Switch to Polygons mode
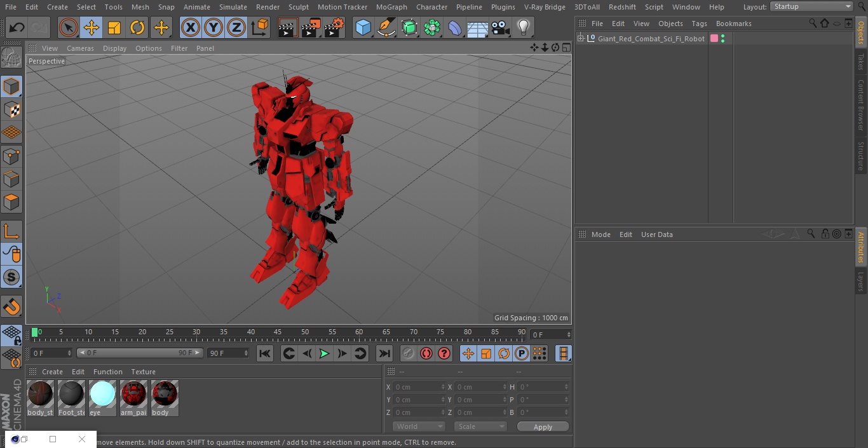The height and width of the screenshot is (448, 868). (11, 202)
